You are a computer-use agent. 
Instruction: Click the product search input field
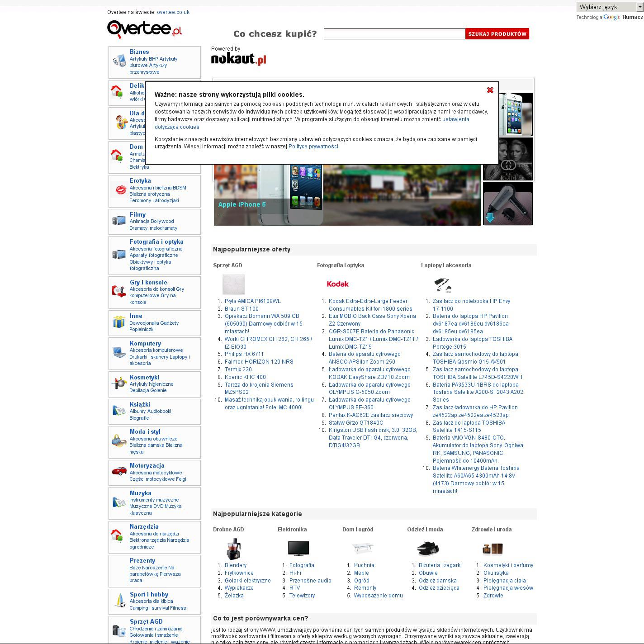(394, 34)
